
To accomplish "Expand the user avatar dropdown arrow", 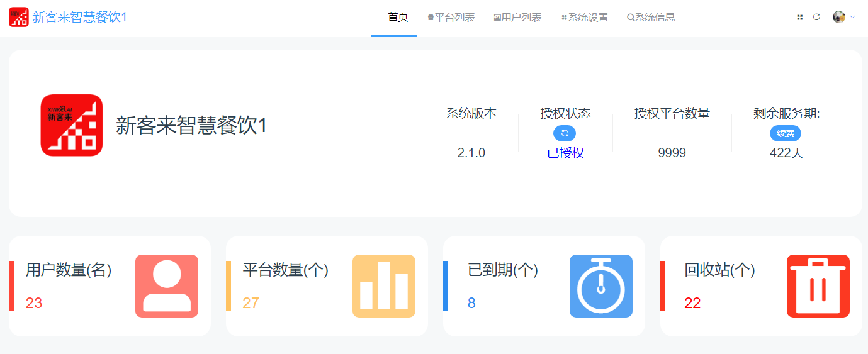I will point(852,18).
